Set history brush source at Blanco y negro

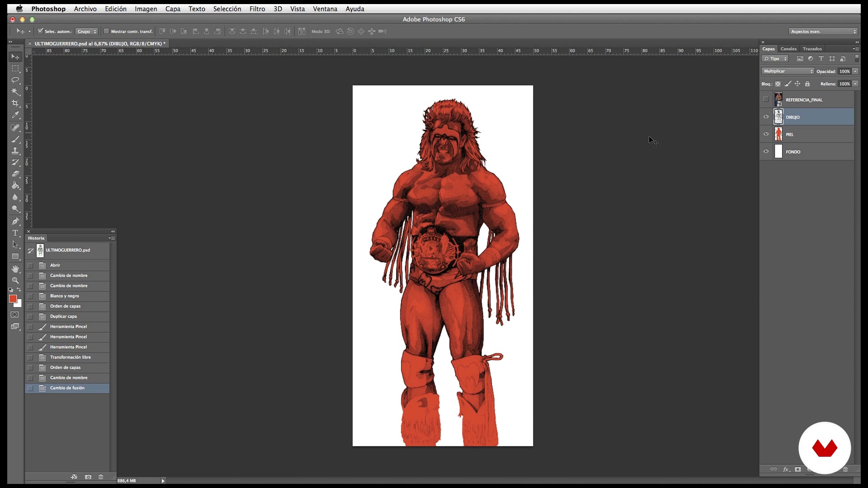point(30,296)
